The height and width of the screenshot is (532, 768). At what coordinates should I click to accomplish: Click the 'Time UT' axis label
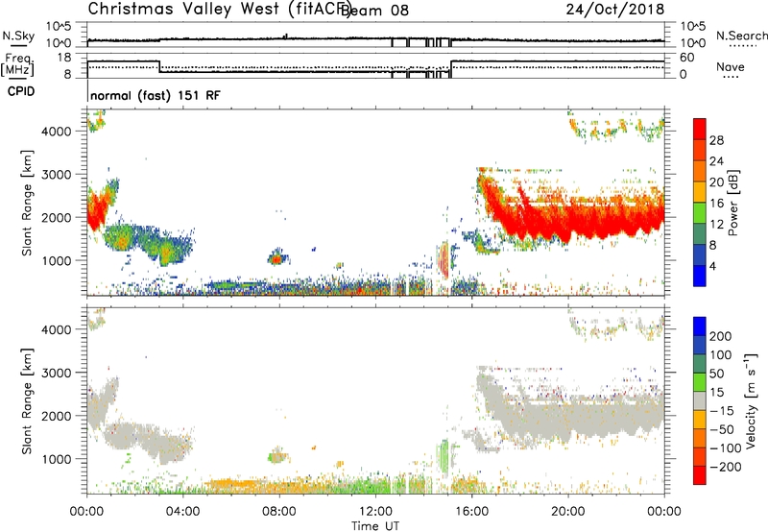pyautogui.click(x=375, y=526)
